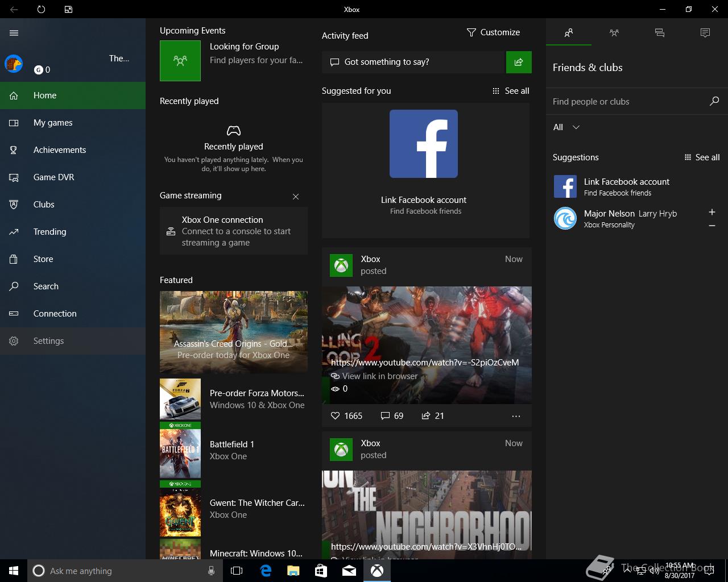Image resolution: width=728 pixels, height=582 pixels.
Task: Click the compact mode icon in title bar
Action: pos(68,9)
